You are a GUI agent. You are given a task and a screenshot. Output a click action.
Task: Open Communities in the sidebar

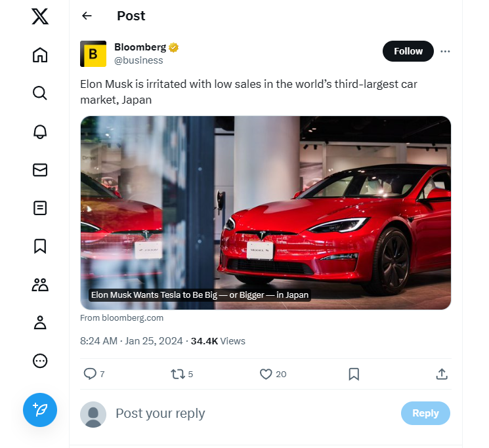40,285
